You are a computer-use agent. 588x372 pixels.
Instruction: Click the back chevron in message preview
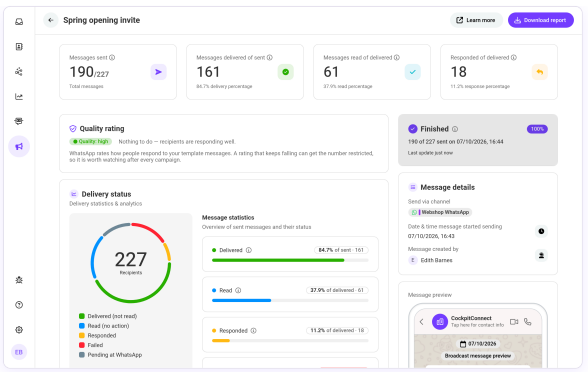coord(422,322)
